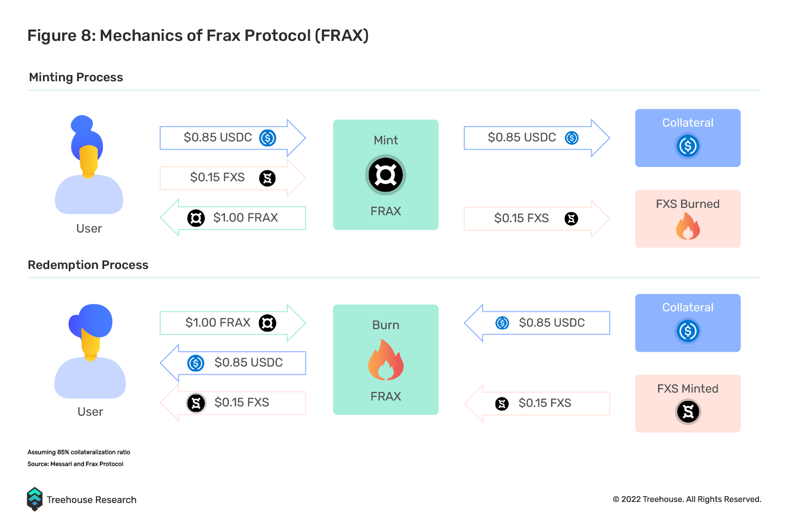
Task: Select the FXS logo under FXS Minted
Action: pos(688,411)
